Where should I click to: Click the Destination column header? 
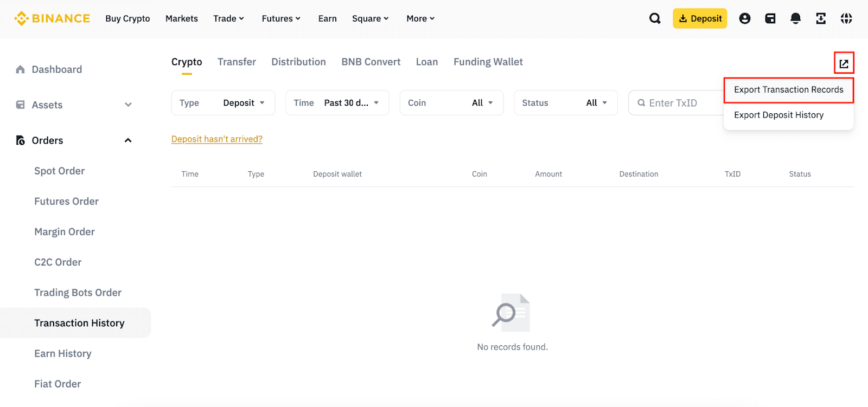click(x=639, y=174)
